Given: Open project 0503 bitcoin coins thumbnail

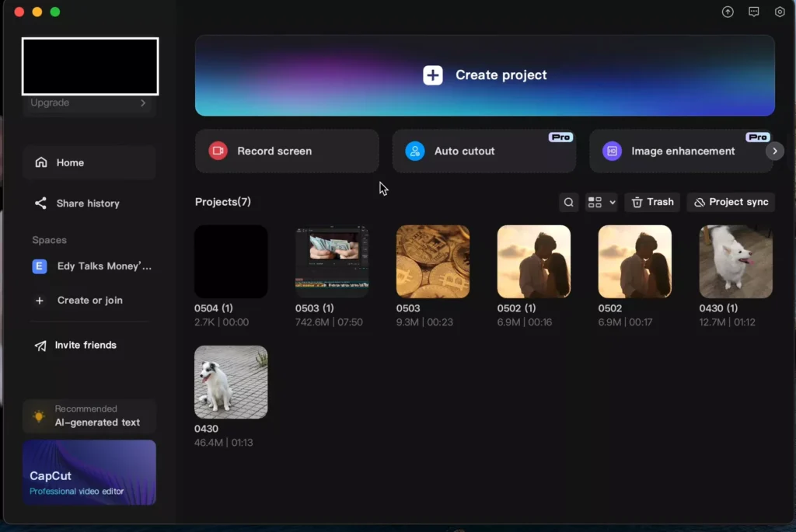Looking at the screenshot, I should pyautogui.click(x=433, y=262).
